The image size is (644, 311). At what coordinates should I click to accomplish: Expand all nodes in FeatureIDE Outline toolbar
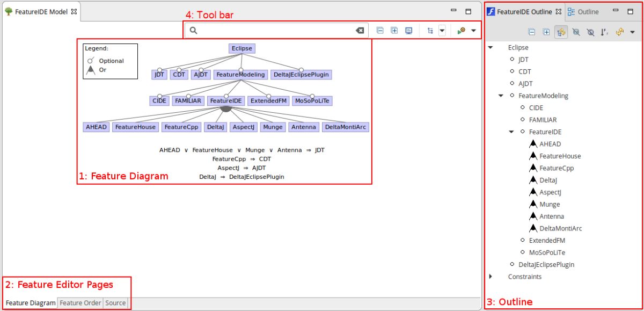[546, 32]
